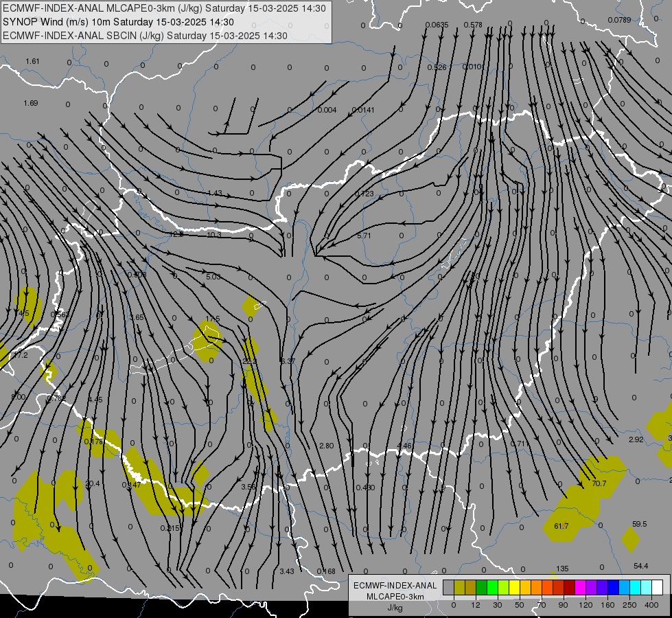Click the dark gold legend swatch
This screenshot has height=618, width=672.
pyautogui.click(x=470, y=588)
